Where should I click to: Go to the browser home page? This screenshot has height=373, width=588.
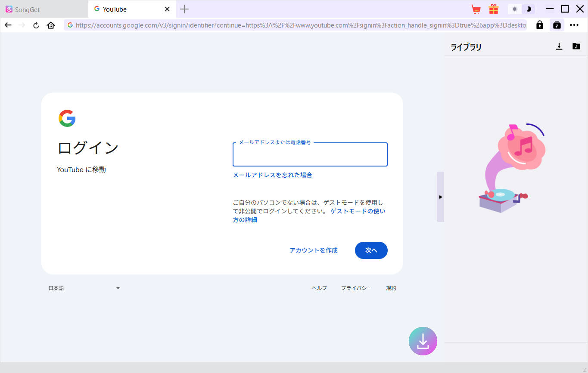pos(50,25)
